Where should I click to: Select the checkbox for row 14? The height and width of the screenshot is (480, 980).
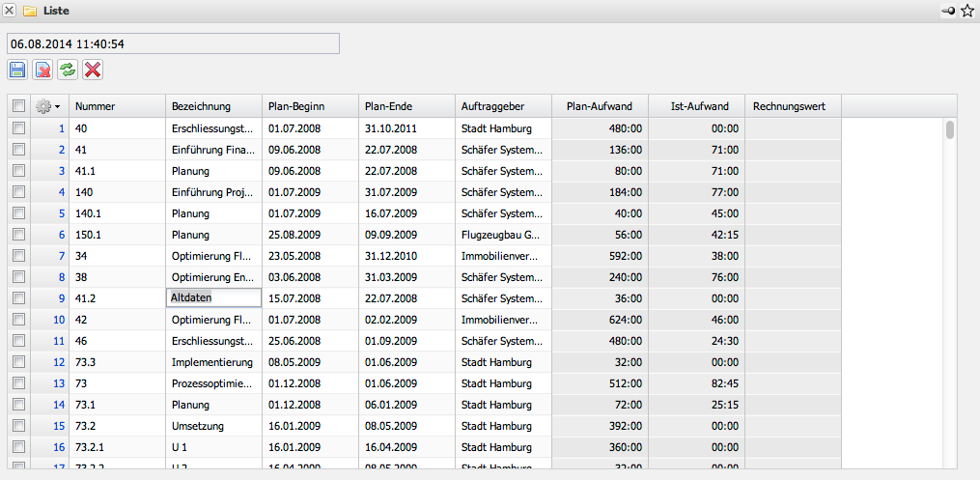click(x=18, y=405)
